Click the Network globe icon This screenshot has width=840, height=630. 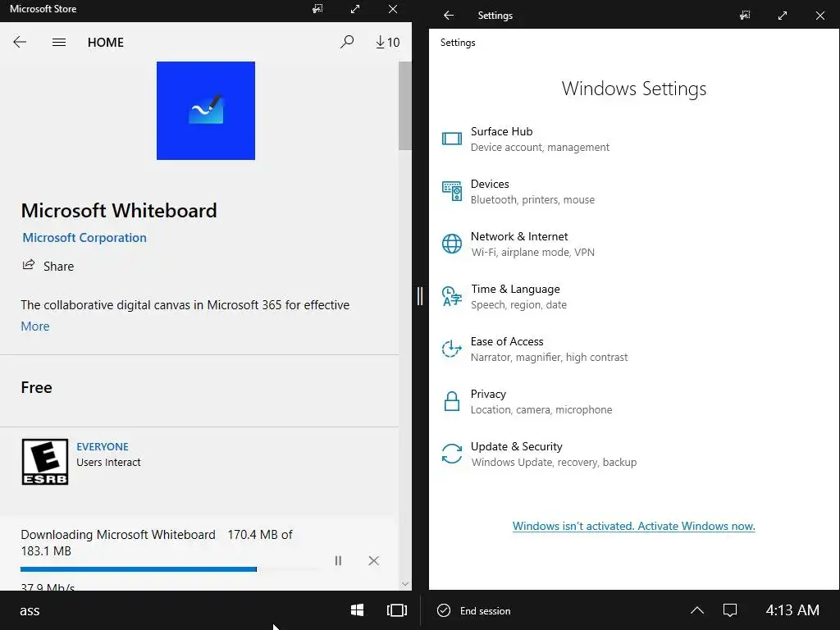coord(452,243)
